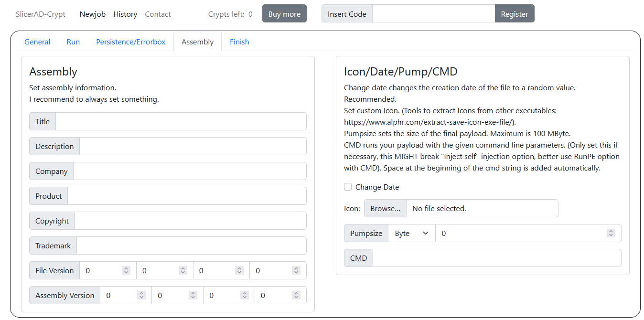Focus the CMD input field
644x320 pixels.
pos(497,258)
